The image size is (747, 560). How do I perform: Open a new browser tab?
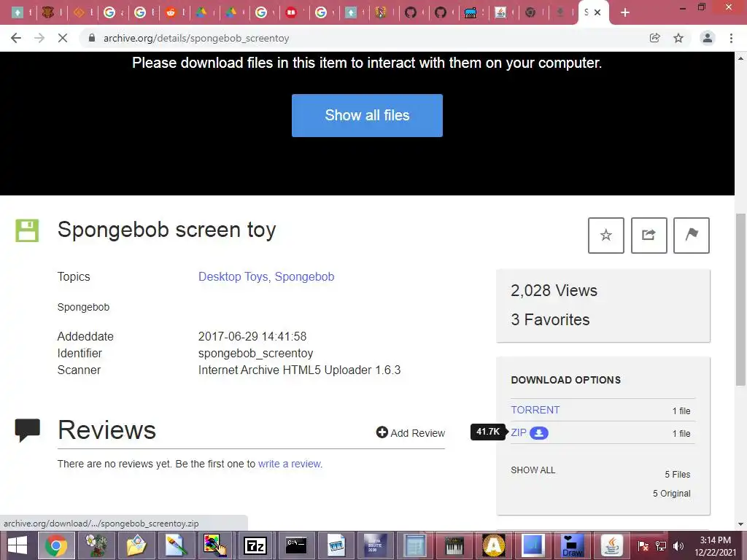coord(625,12)
